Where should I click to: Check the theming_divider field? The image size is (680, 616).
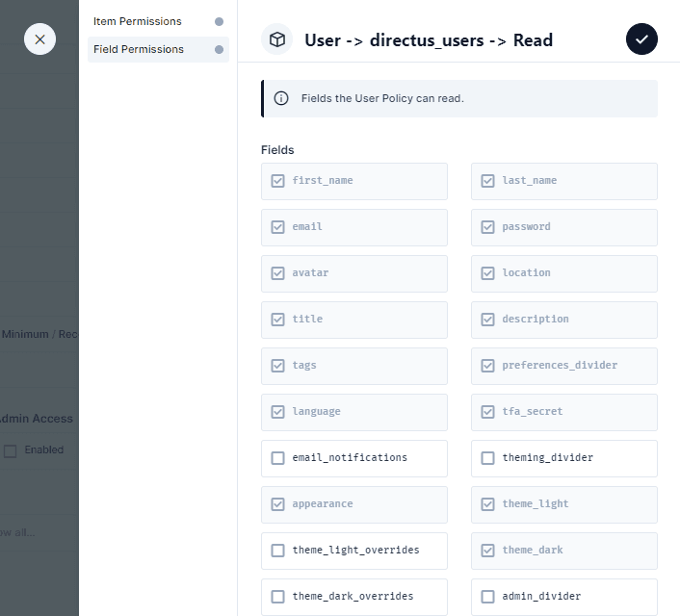487,458
